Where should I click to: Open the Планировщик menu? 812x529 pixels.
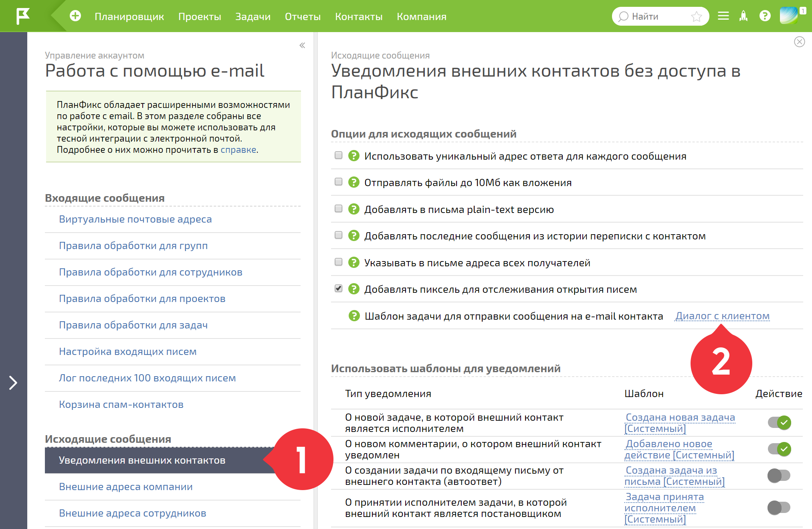coord(129,16)
